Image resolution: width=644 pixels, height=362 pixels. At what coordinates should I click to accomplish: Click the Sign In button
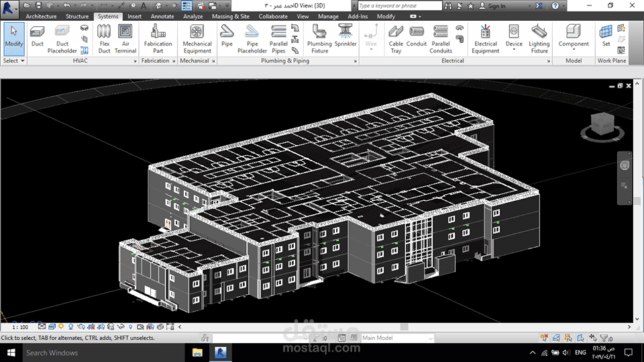(496, 5)
